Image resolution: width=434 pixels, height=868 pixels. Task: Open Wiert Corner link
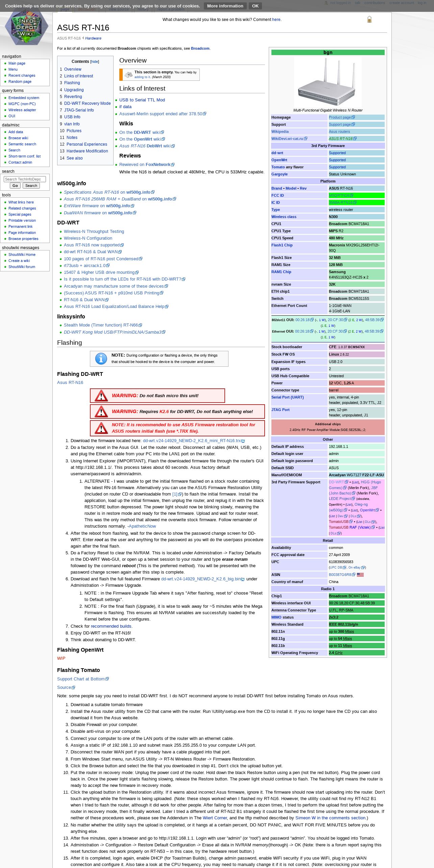coord(215,818)
